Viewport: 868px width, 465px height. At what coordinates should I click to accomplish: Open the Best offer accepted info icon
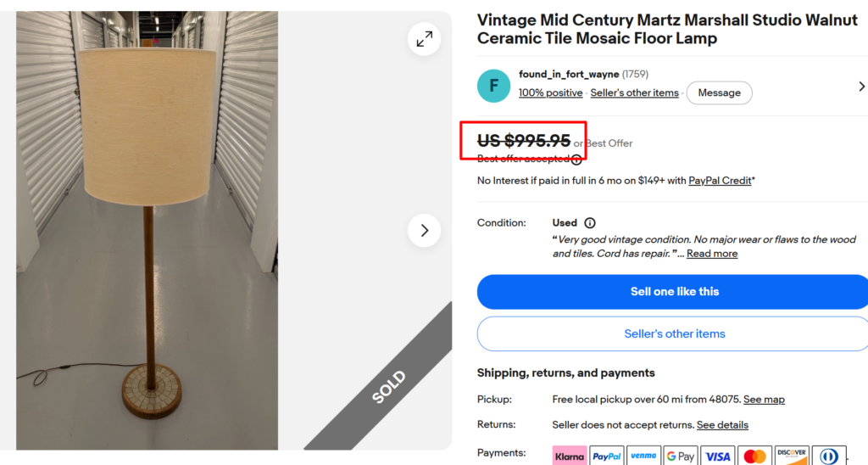(x=576, y=160)
